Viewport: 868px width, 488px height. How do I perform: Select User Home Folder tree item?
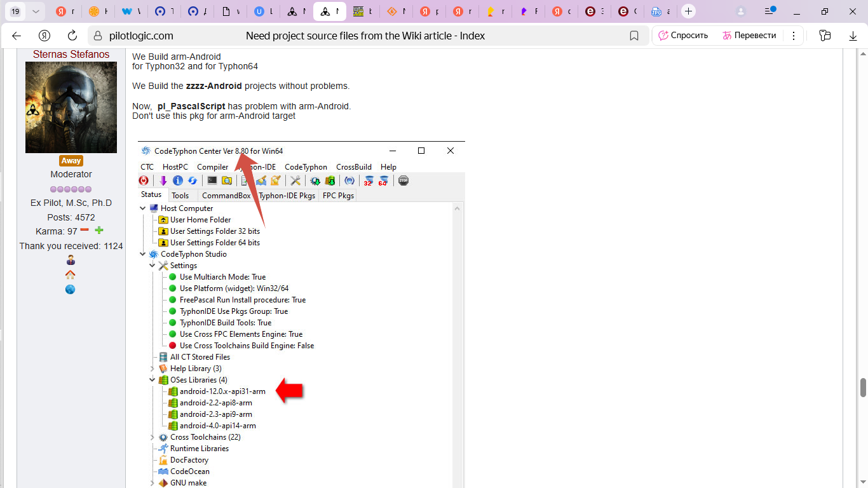[x=201, y=220]
